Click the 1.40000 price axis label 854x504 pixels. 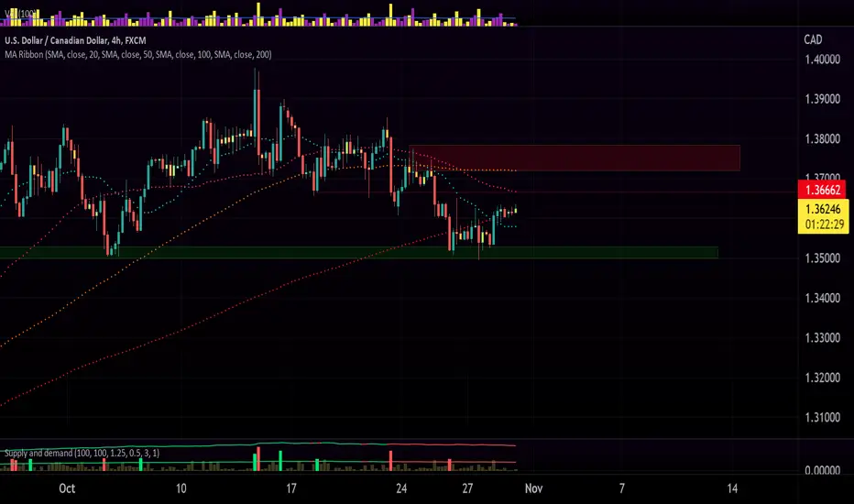[x=823, y=60]
